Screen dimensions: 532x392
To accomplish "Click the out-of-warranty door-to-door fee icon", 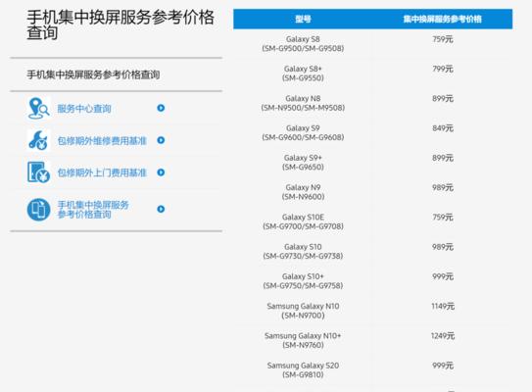I will 38,172.
